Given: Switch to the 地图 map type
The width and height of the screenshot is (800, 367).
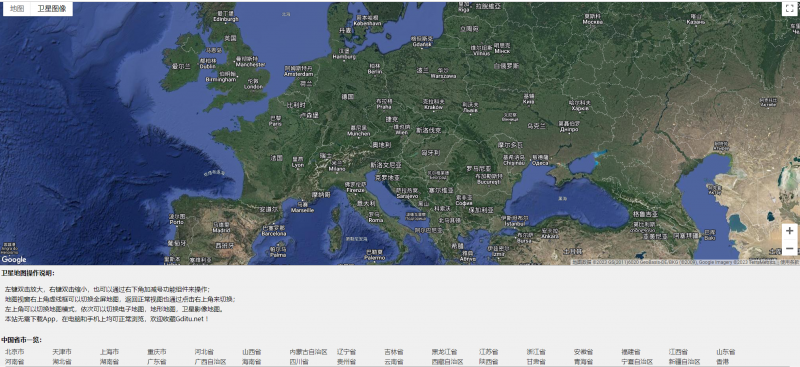Looking at the screenshot, I should [17, 9].
